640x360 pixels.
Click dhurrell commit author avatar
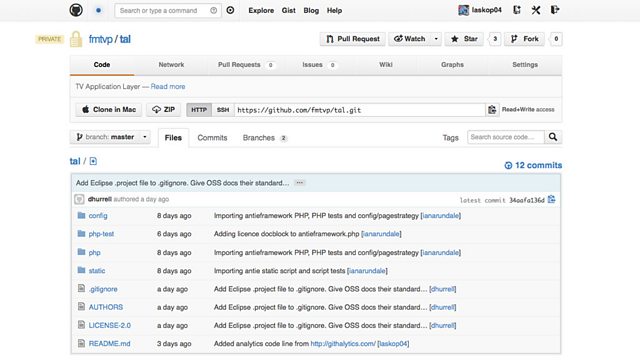79,199
